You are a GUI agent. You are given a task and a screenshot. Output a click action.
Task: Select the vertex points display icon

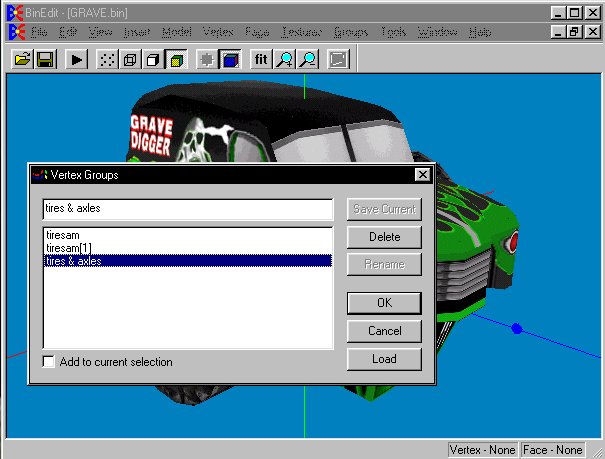click(107, 60)
